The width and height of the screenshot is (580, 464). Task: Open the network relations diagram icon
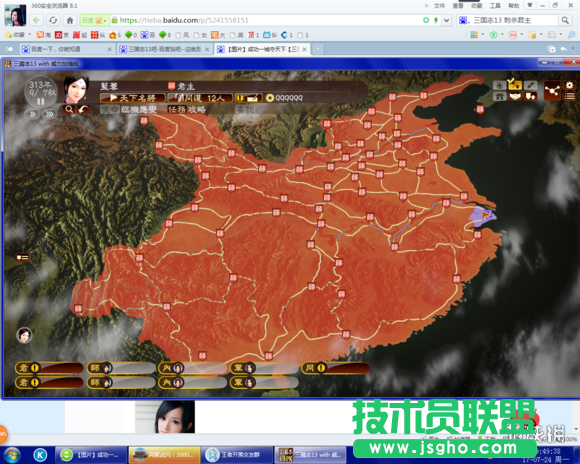[x=552, y=91]
